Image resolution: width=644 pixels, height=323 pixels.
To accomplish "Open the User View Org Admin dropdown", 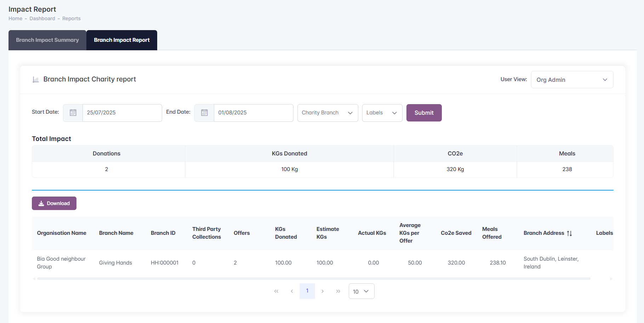I will (572, 80).
